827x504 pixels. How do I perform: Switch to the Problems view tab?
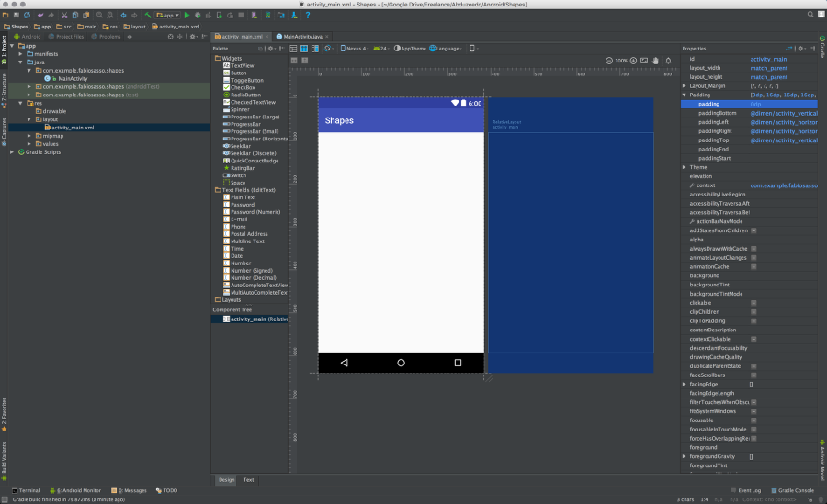106,37
